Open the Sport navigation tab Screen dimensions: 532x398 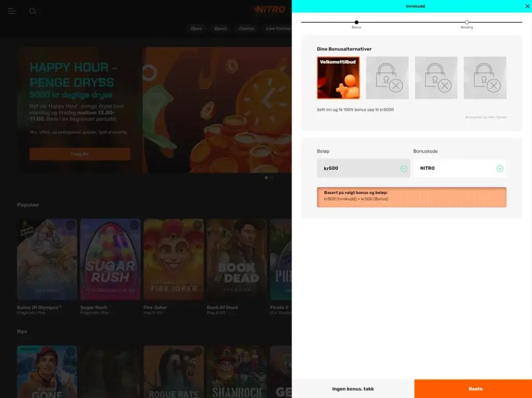220,29
